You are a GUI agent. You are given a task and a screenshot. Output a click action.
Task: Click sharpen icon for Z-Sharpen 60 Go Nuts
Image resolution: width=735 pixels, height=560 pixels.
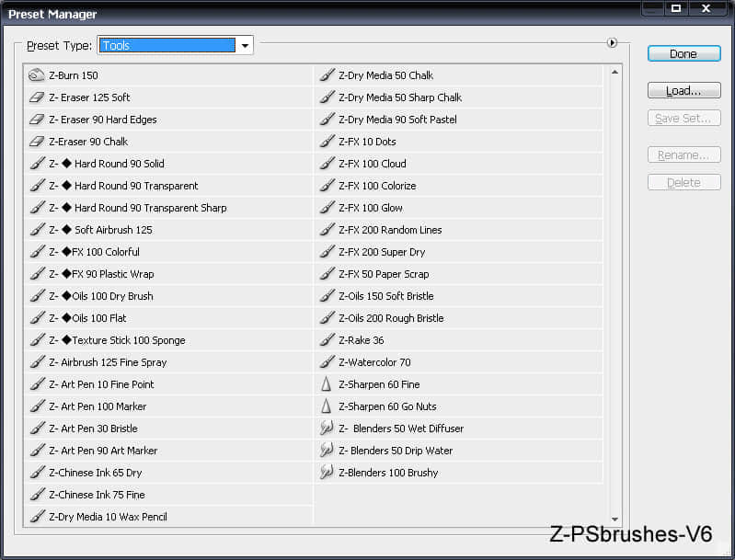click(327, 406)
